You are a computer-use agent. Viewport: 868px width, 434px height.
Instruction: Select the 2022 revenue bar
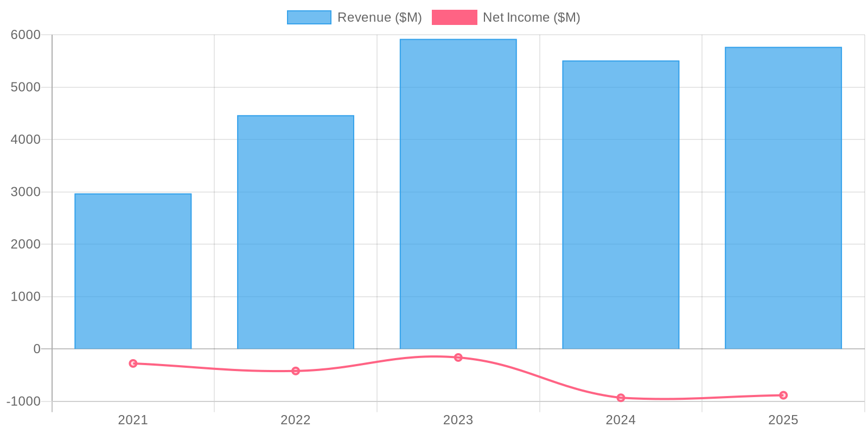(x=296, y=232)
